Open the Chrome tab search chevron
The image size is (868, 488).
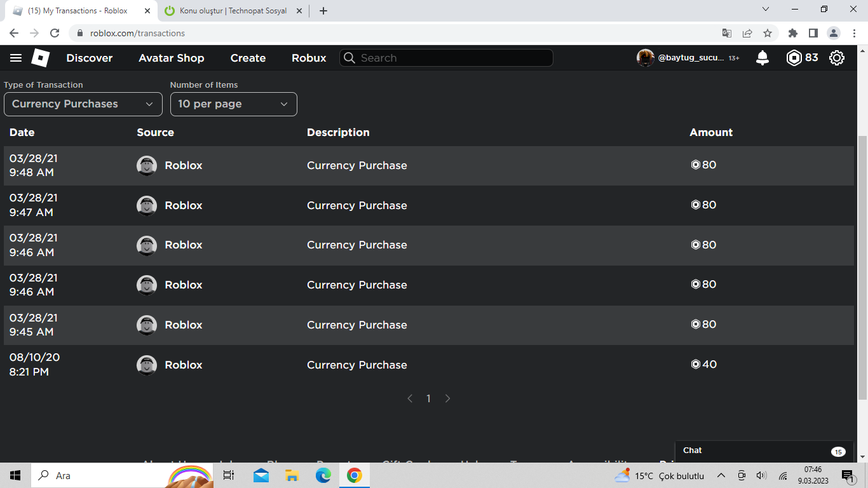766,10
